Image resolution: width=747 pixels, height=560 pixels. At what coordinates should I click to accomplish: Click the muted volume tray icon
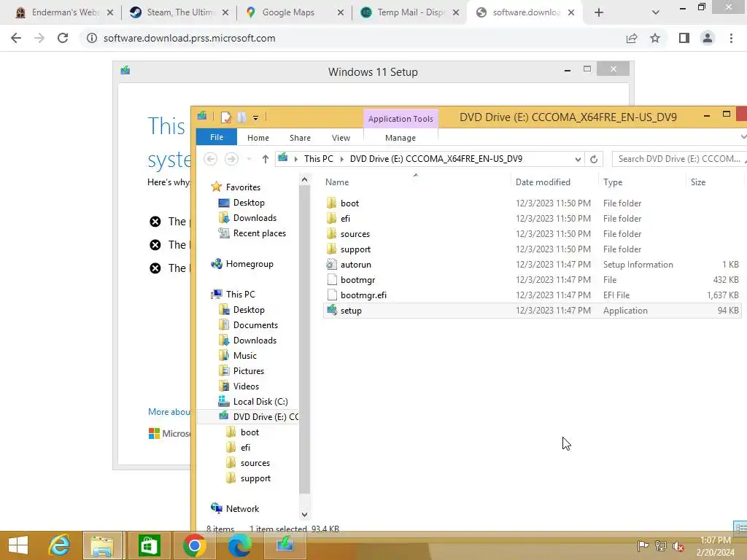678,546
